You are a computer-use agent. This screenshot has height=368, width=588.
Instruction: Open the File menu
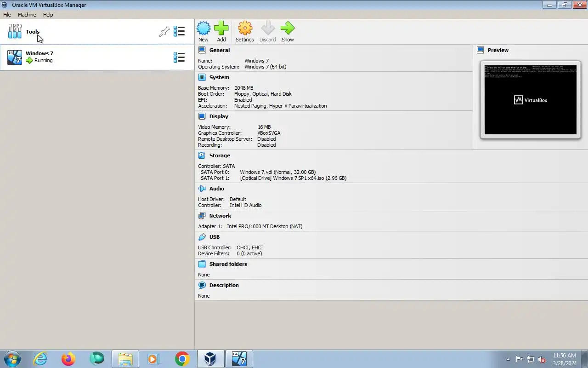[x=7, y=15]
